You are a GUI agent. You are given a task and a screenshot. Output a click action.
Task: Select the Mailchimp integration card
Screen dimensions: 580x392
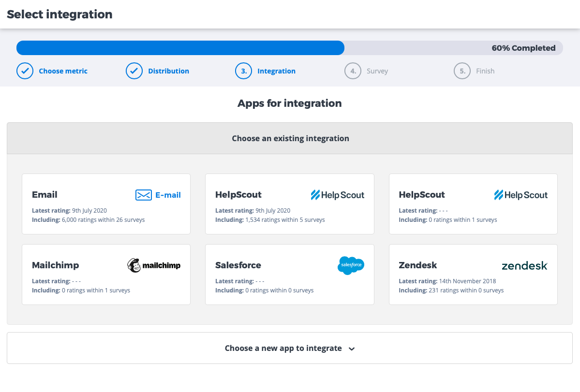(x=106, y=275)
